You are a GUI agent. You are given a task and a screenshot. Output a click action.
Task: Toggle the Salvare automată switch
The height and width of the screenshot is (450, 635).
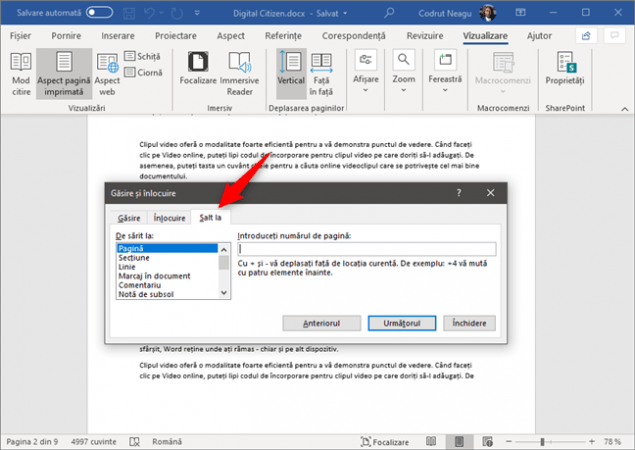click(x=99, y=12)
